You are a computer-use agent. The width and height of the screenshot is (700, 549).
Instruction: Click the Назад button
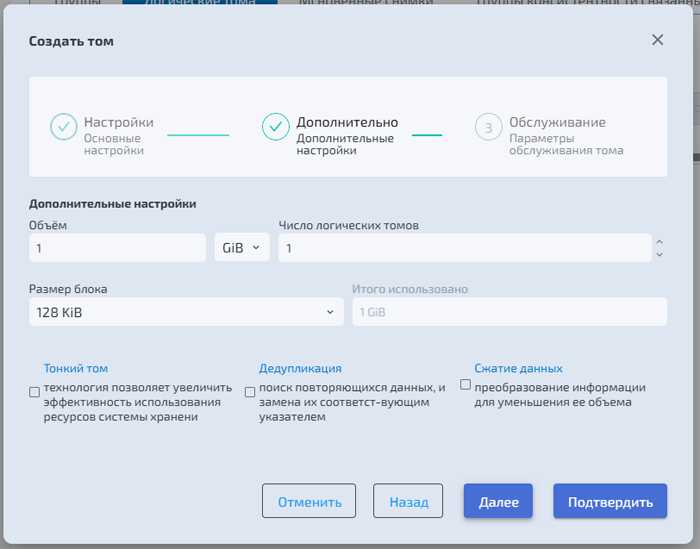[408, 501]
